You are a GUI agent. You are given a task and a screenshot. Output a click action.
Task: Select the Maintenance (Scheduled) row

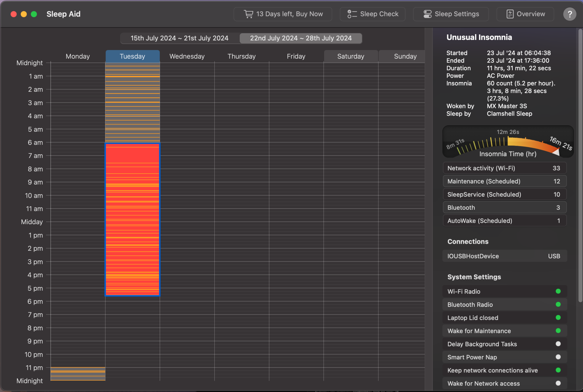pyautogui.click(x=504, y=181)
